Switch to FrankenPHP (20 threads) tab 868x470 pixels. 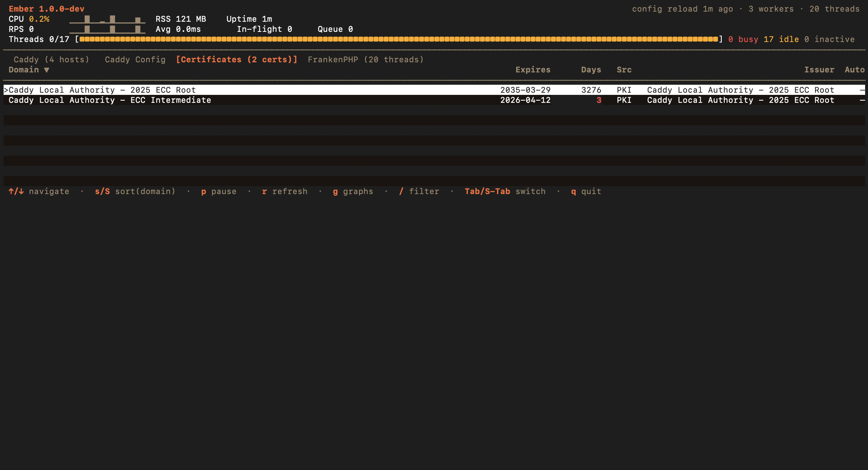pyautogui.click(x=366, y=60)
